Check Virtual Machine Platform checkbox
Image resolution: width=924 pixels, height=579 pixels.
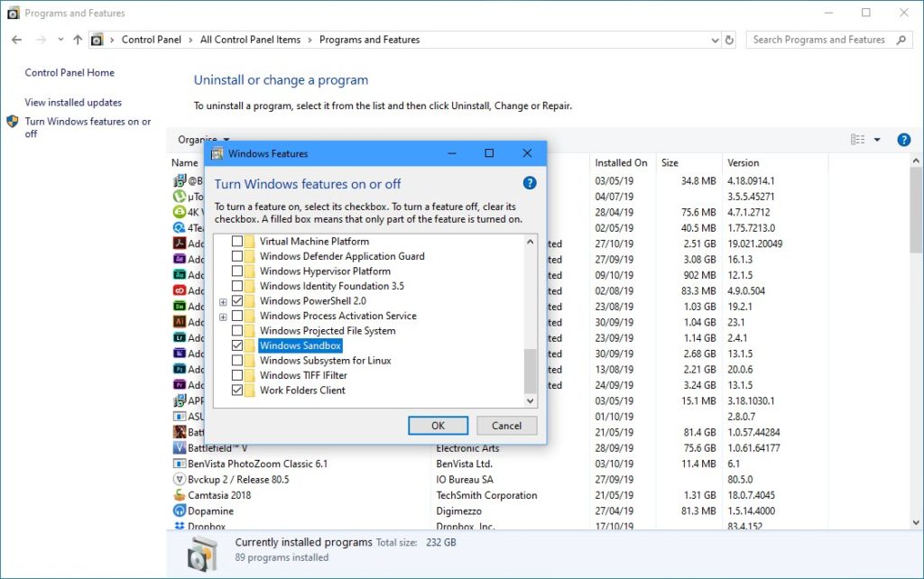(237, 241)
